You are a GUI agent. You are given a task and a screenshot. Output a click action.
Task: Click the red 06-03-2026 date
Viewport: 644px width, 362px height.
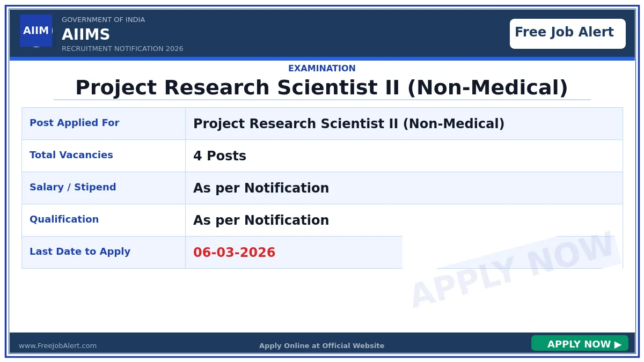click(234, 253)
